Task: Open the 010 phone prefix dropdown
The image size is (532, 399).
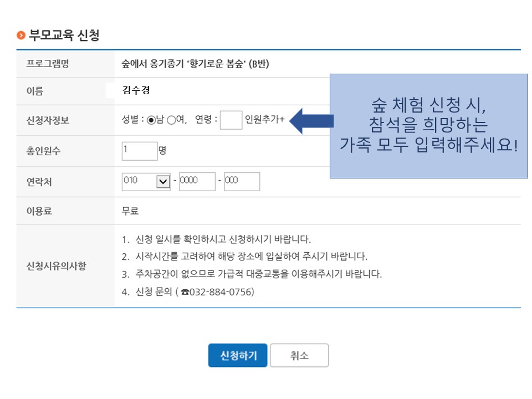Action: (x=146, y=182)
